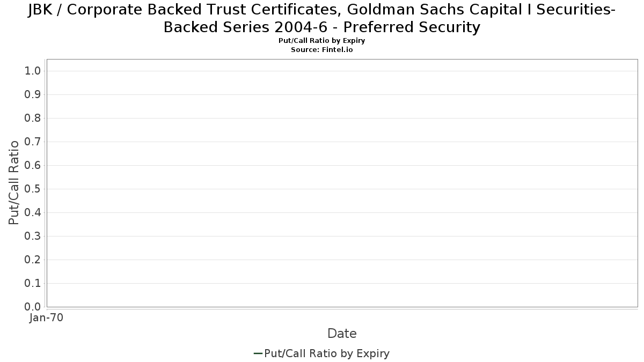
Task: Click the 1.0 y-axis tick label
Action: pyautogui.click(x=33, y=71)
